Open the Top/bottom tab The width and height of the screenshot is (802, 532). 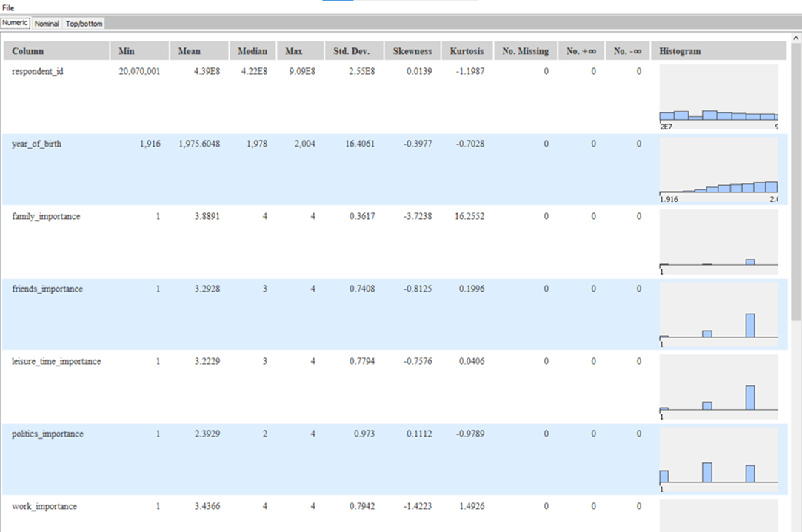point(84,24)
